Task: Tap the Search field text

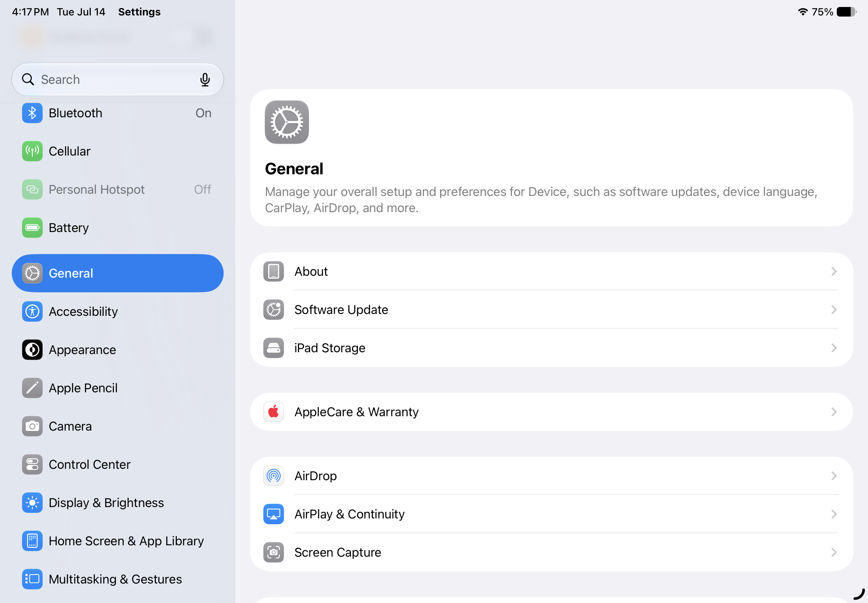Action: [x=60, y=80]
